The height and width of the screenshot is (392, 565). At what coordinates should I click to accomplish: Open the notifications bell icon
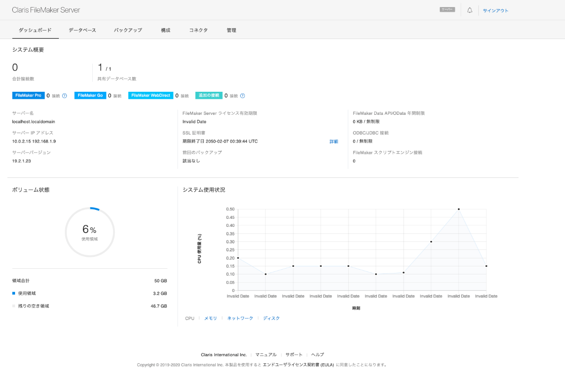pyautogui.click(x=469, y=10)
